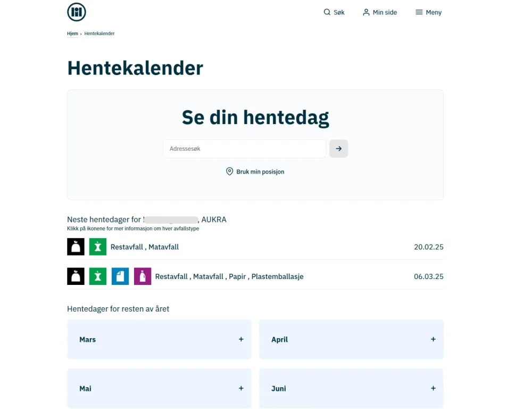Expand the April pickup days section
The height and width of the screenshot is (409, 532).
pos(351,339)
